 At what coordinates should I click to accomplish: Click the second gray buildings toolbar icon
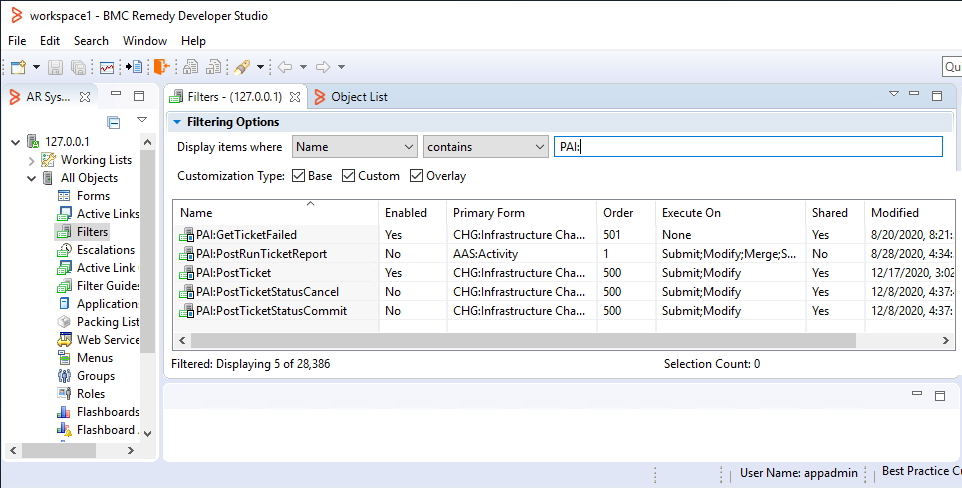click(214, 67)
